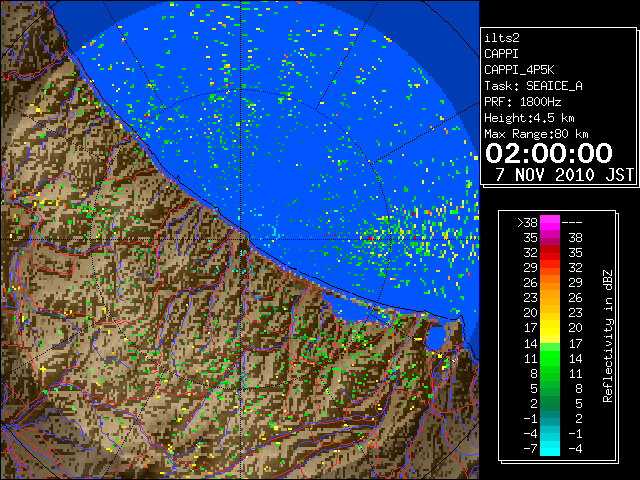640x480 pixels.
Task: Pick the cyan bottom swatch of color scale
Action: [550, 448]
